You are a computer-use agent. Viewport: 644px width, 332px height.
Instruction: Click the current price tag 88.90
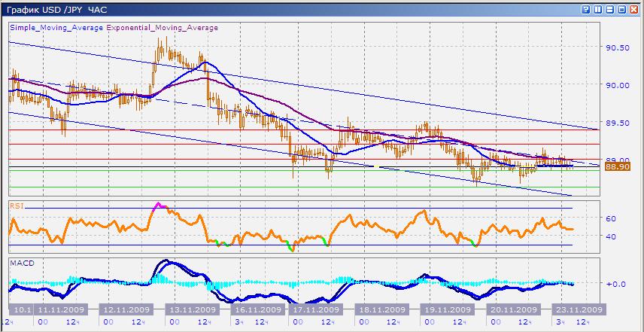618,167
